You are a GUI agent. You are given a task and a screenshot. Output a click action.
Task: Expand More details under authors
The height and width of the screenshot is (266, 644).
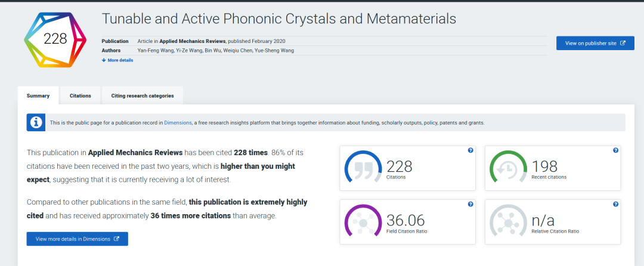[117, 60]
